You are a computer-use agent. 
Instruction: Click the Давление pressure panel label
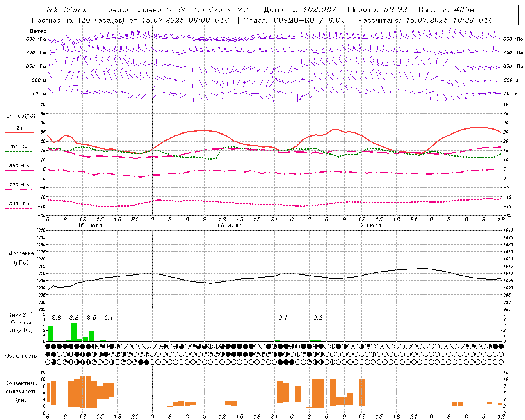click(21, 253)
